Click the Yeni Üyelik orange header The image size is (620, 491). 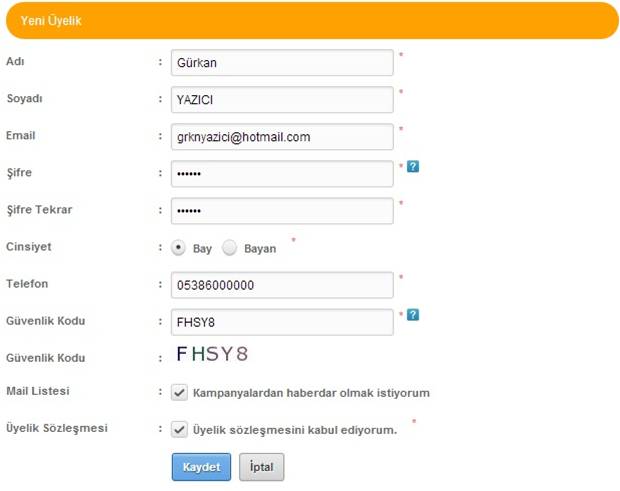point(312,21)
